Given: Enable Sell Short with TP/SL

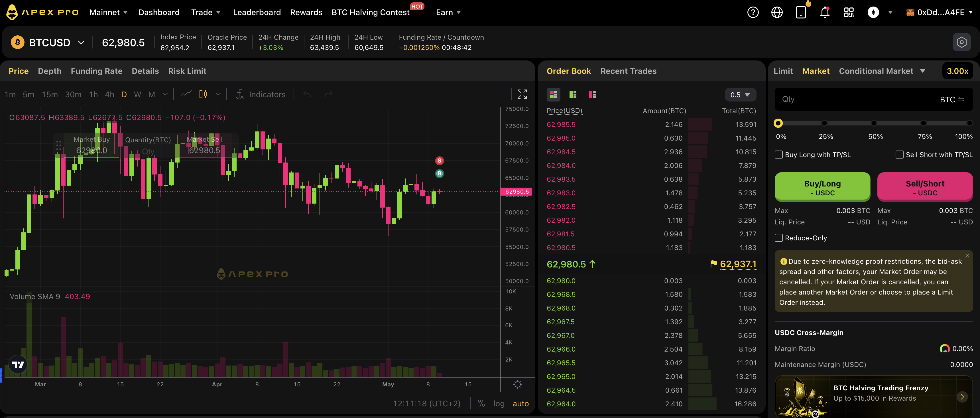Looking at the screenshot, I should pyautogui.click(x=900, y=155).
